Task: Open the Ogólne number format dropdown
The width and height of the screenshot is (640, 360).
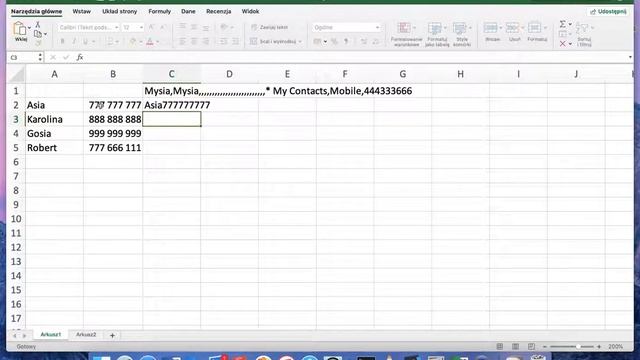Action: tap(377, 27)
